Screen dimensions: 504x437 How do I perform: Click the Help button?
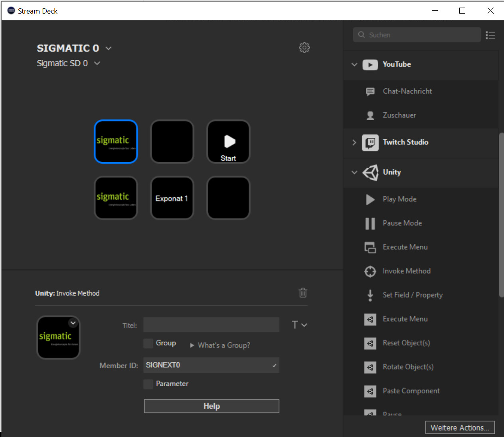(211, 406)
